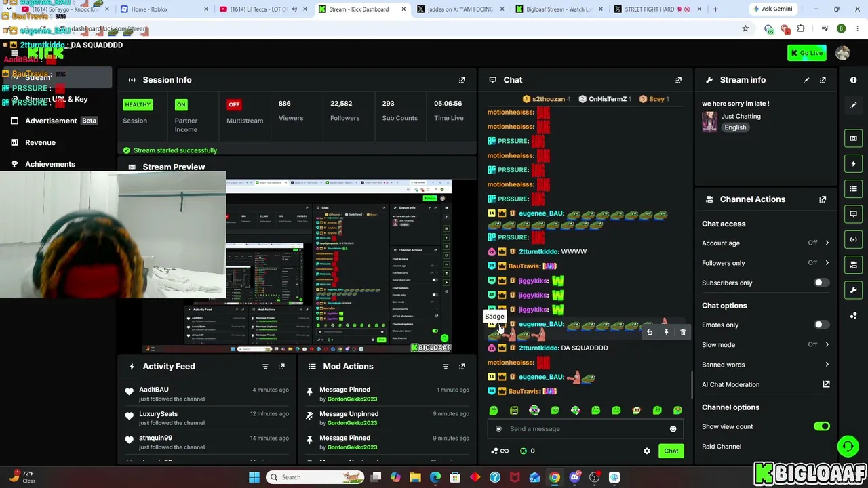This screenshot has height=488, width=868.
Task: Bookmark this page with the star icon
Action: (745, 28)
